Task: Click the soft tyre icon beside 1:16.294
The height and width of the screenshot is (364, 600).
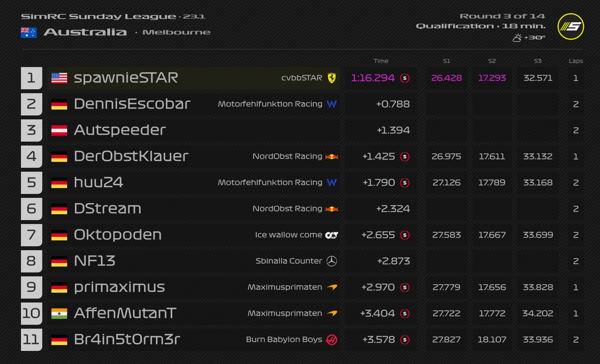Action: (405, 78)
